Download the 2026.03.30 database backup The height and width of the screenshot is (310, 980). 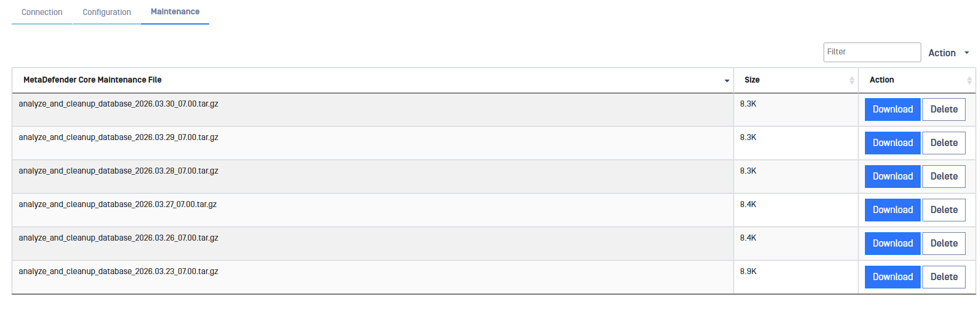click(x=892, y=110)
